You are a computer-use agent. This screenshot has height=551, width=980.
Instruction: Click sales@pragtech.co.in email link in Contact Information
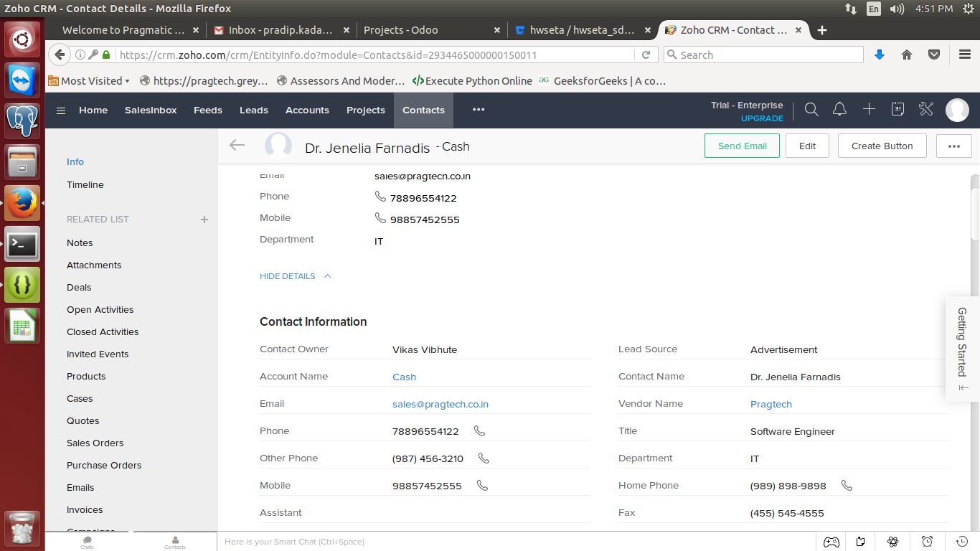click(x=440, y=404)
